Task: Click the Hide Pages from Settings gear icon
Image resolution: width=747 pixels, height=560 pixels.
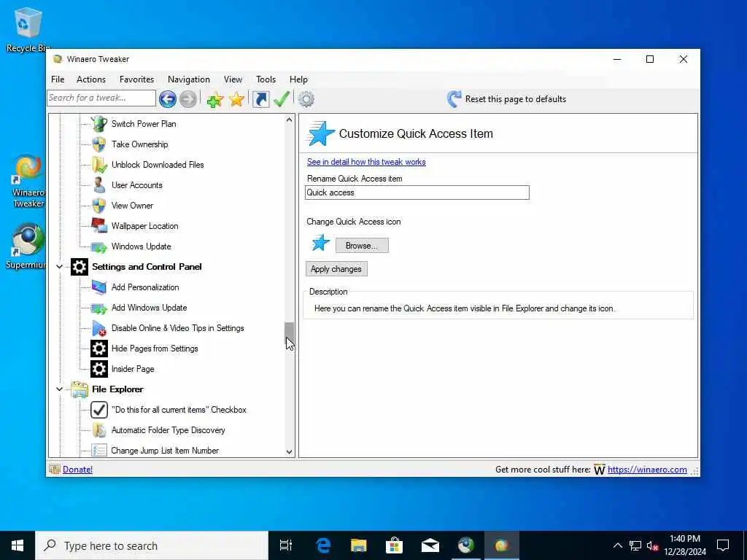Action: (99, 349)
